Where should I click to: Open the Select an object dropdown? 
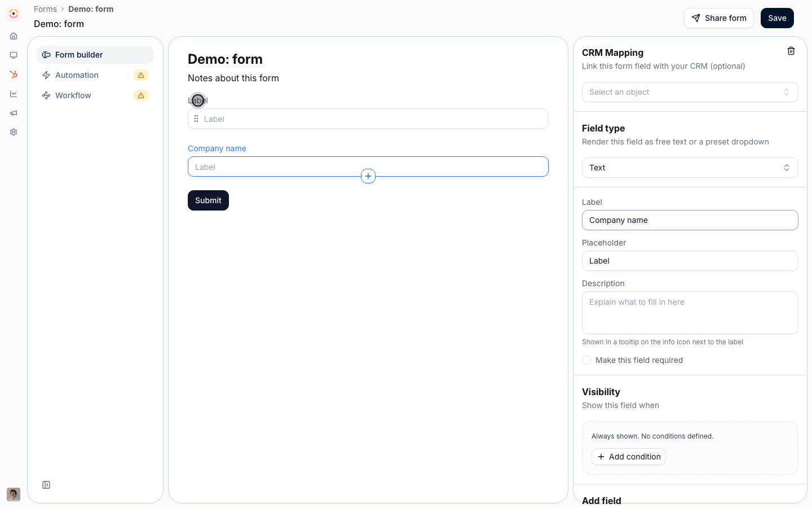click(x=690, y=92)
